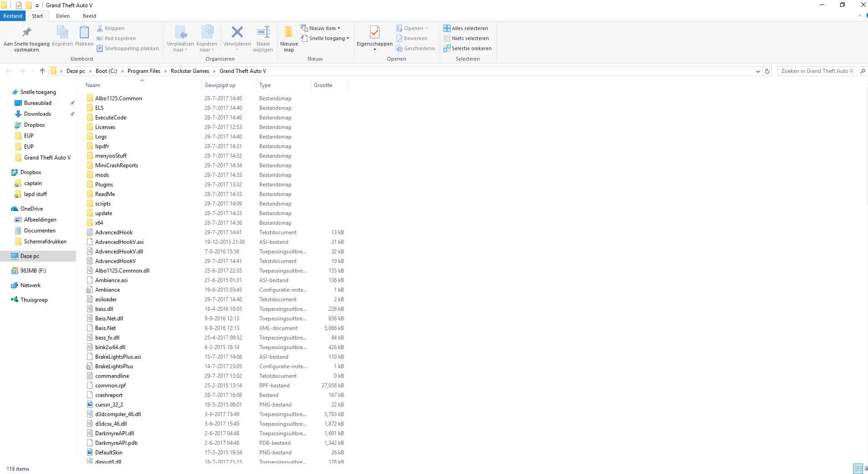
Task: Show Geschiedenis of the item
Action: tap(416, 48)
